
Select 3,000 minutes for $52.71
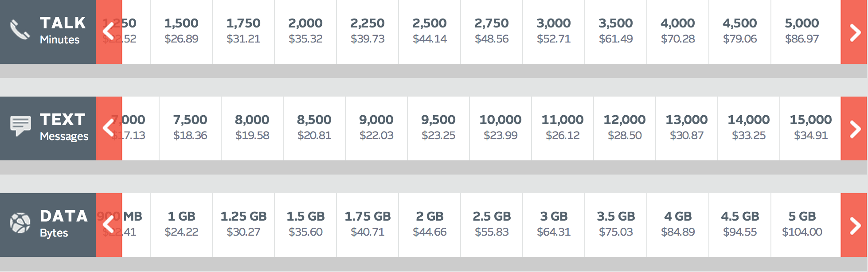coord(554,31)
